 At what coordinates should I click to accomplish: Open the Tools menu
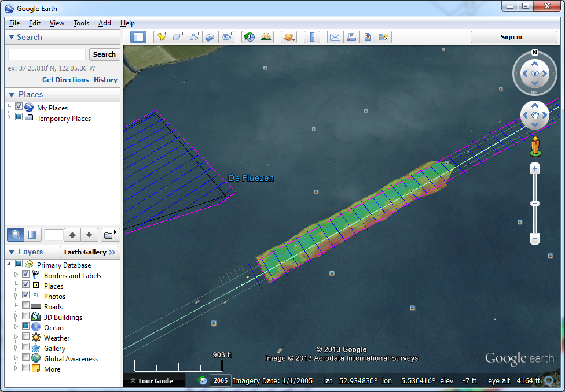click(81, 23)
